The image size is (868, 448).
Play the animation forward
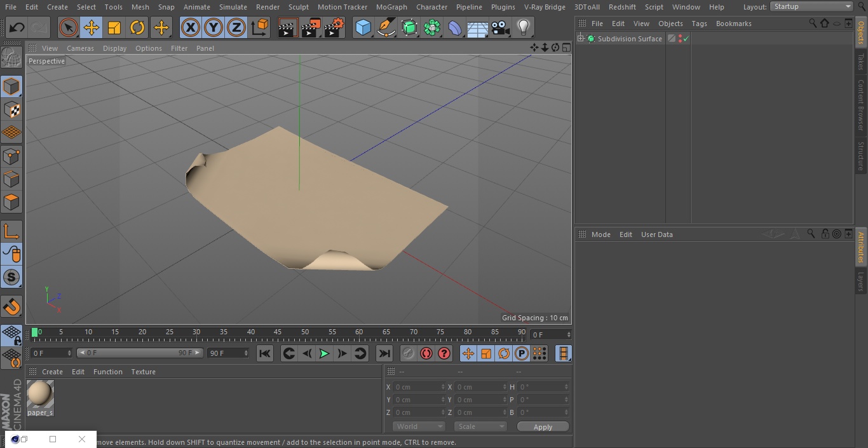[324, 353]
